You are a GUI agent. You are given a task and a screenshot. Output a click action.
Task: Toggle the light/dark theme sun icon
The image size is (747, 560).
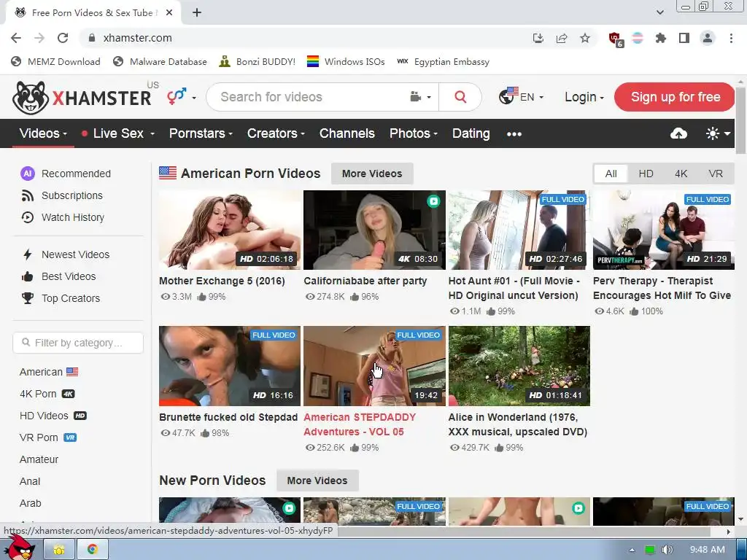pyautogui.click(x=718, y=134)
